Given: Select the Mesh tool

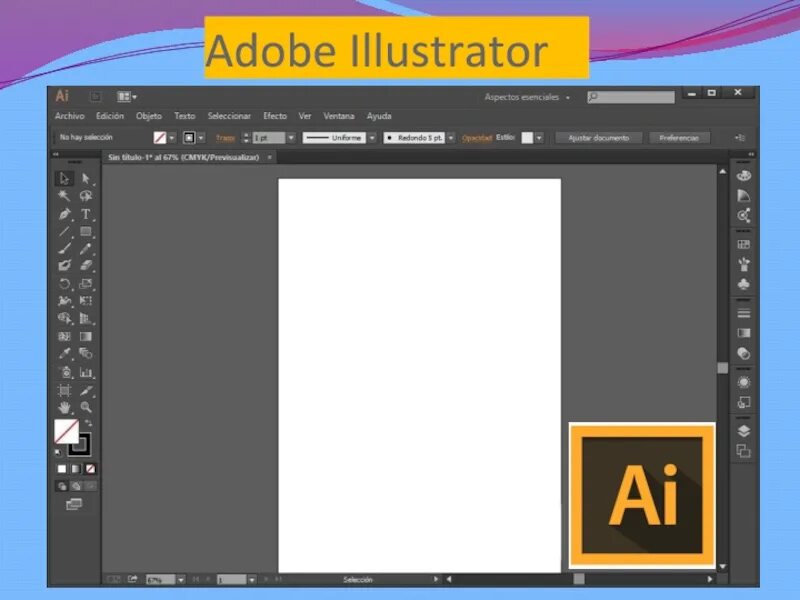Looking at the screenshot, I should pos(64,336).
